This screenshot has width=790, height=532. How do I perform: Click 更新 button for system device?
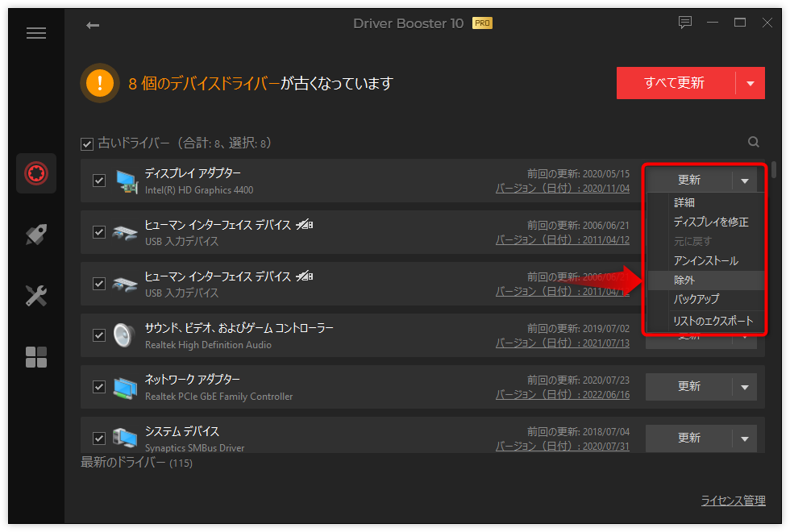click(688, 438)
